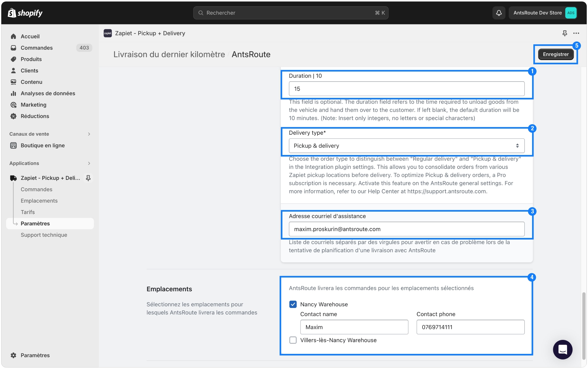Open Support technique sub-item
Viewport: 588px width, 369px height.
(x=44, y=235)
